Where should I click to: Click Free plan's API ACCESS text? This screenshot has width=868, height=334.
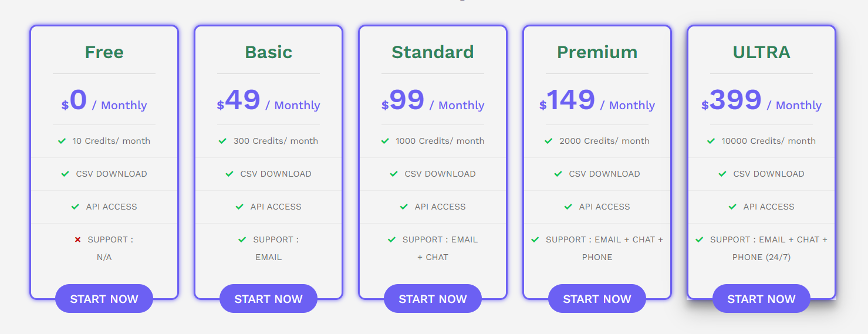click(x=112, y=207)
